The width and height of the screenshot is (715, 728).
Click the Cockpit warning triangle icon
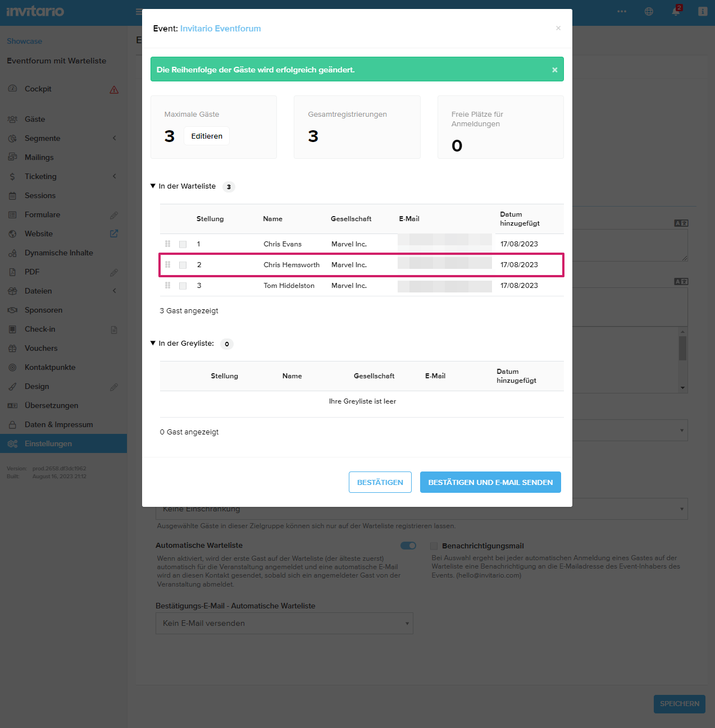click(114, 90)
